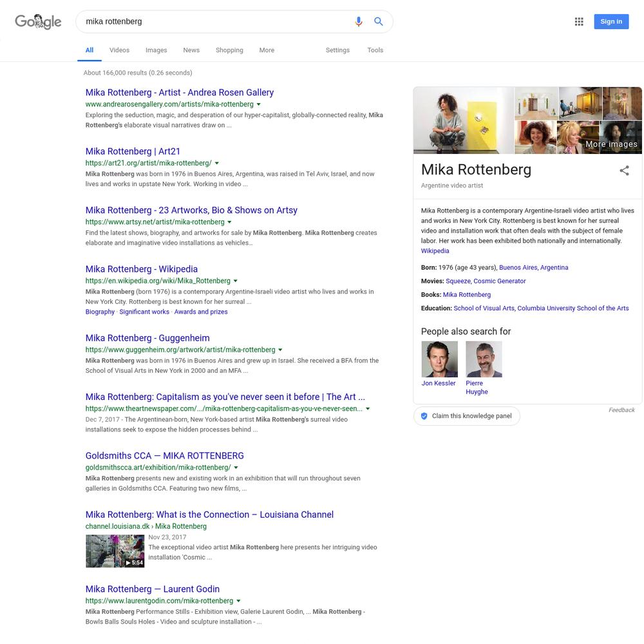Expand options arrow for en.wikipedia.org result
The height and width of the screenshot is (644, 644).
click(x=235, y=281)
